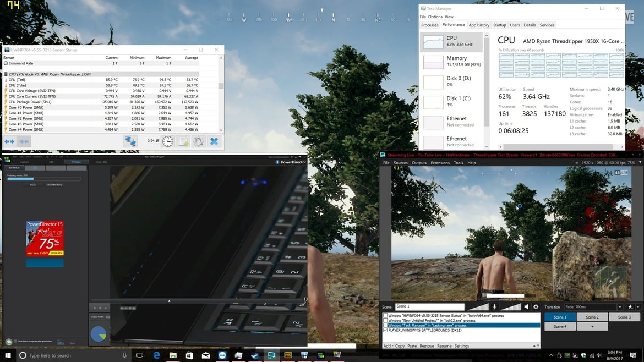Move selected XSplit source down arrow
Image resolution: width=644 pixels, height=362 pixels.
[538, 346]
